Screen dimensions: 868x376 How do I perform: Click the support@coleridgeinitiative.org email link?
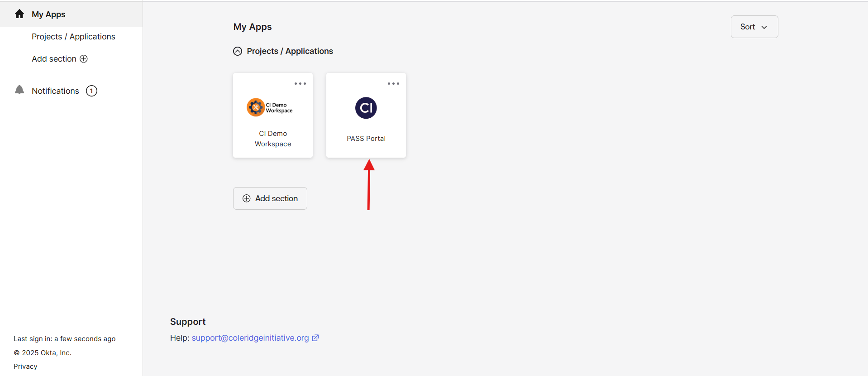250,338
